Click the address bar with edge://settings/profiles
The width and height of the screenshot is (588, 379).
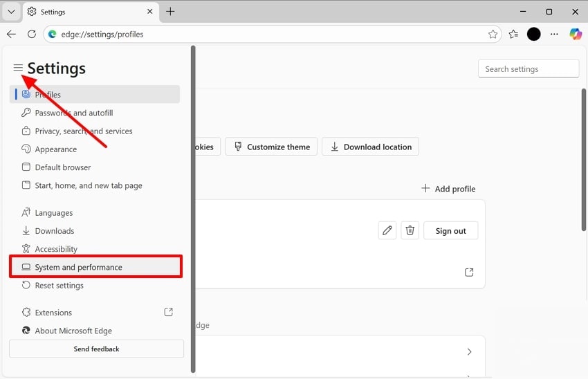(273, 34)
